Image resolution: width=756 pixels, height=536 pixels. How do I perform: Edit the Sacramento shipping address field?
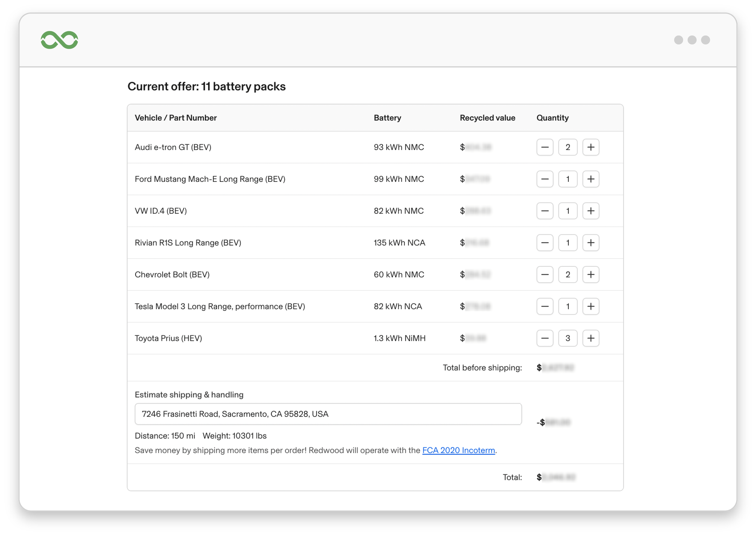(x=328, y=414)
